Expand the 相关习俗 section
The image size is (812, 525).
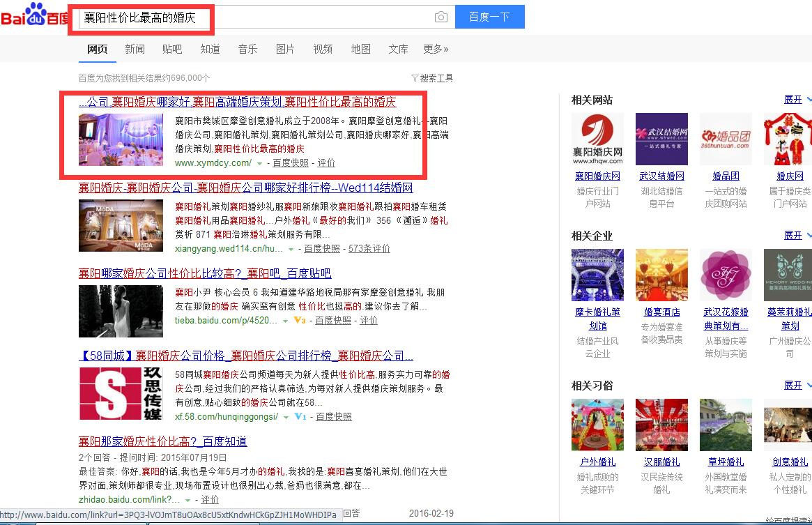tap(797, 385)
